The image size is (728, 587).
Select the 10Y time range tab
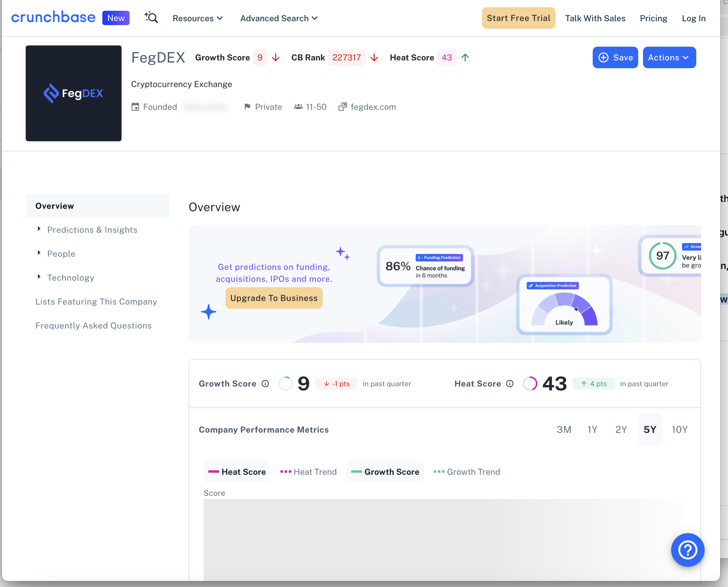point(679,429)
